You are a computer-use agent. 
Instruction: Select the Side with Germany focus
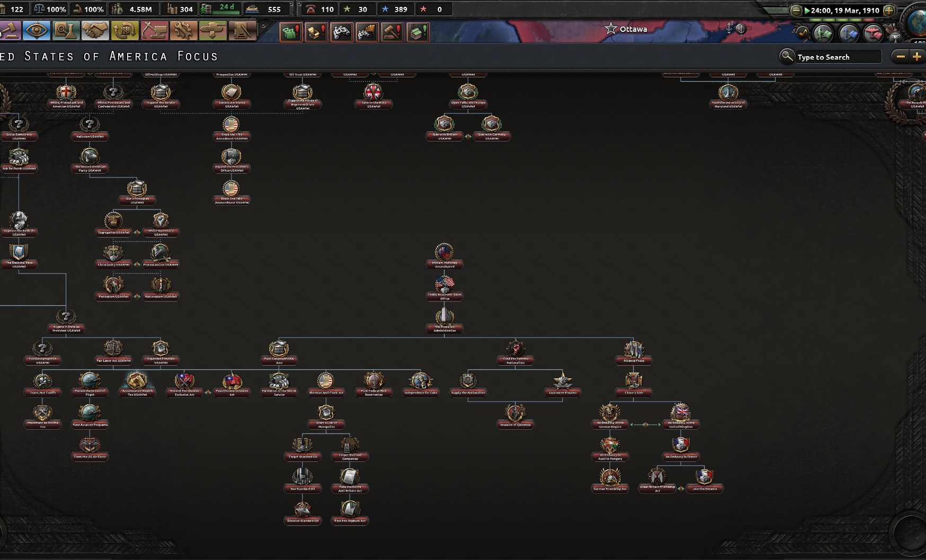pyautogui.click(x=492, y=128)
